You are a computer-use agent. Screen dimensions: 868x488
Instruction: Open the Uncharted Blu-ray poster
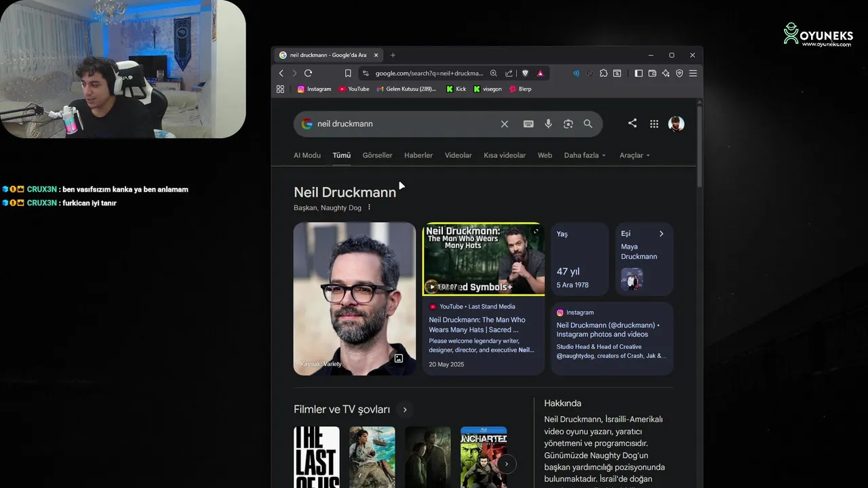pos(484,457)
